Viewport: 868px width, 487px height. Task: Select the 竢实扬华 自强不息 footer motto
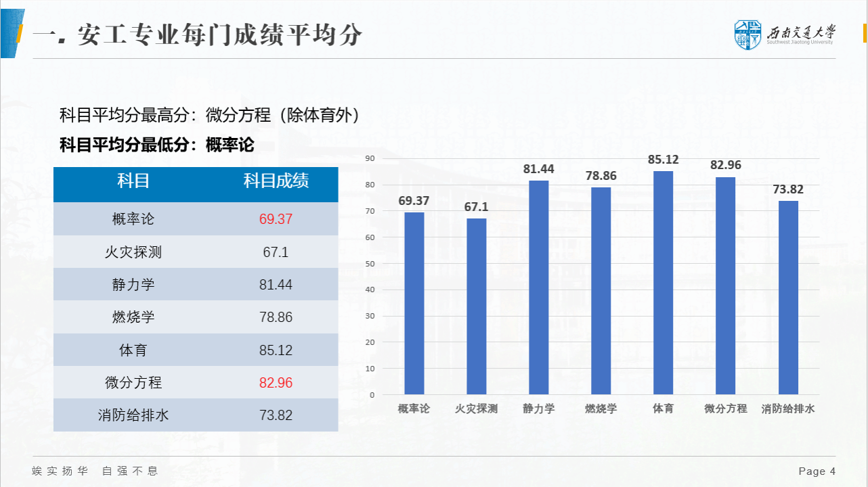(x=95, y=471)
